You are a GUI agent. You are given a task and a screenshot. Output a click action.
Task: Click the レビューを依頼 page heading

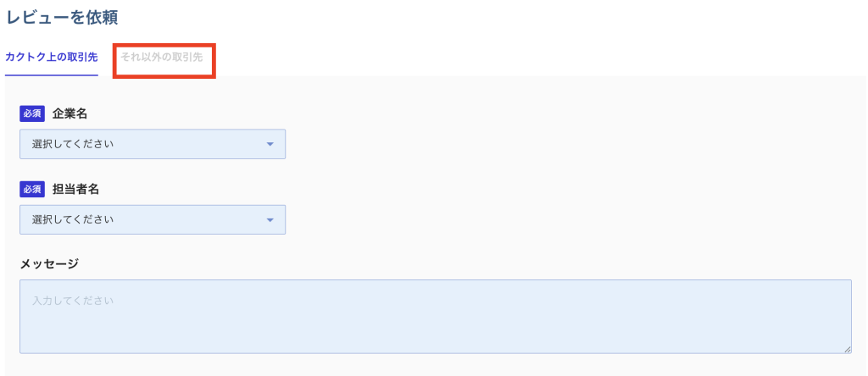(x=62, y=16)
